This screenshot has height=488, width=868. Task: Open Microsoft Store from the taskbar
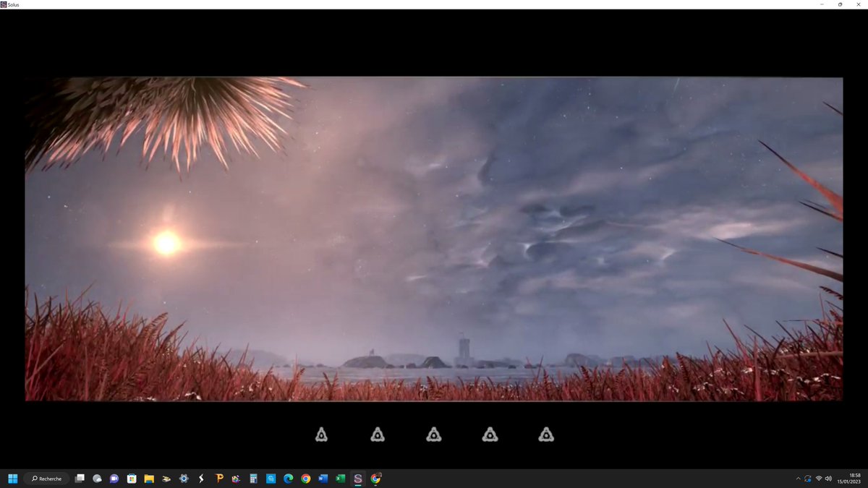(x=132, y=479)
